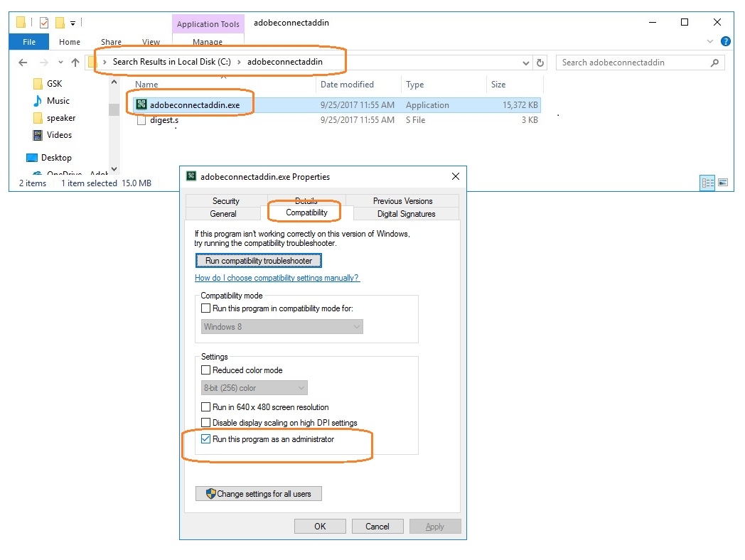
Task: Open the Music folder icon in sidebar
Action: pos(38,101)
